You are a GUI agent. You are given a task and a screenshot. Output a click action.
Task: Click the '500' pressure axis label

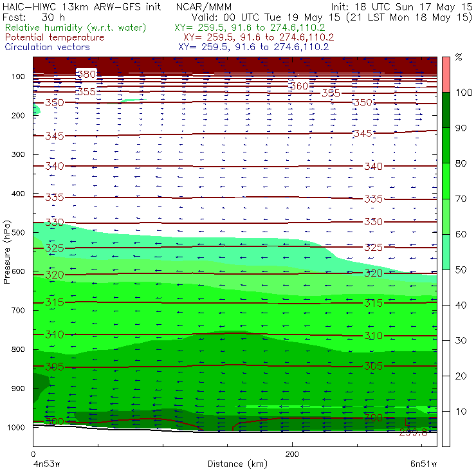18,233
